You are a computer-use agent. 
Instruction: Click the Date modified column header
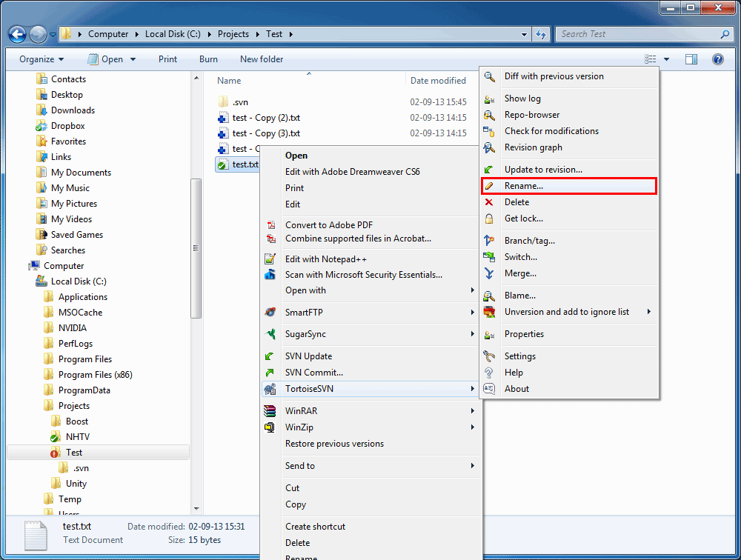tap(438, 80)
